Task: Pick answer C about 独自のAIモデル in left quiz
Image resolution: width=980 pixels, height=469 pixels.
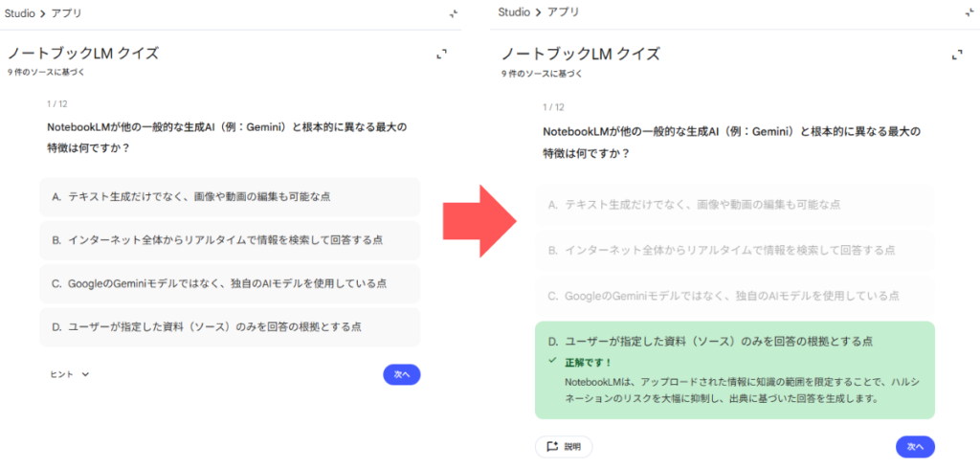Action: pos(230,284)
